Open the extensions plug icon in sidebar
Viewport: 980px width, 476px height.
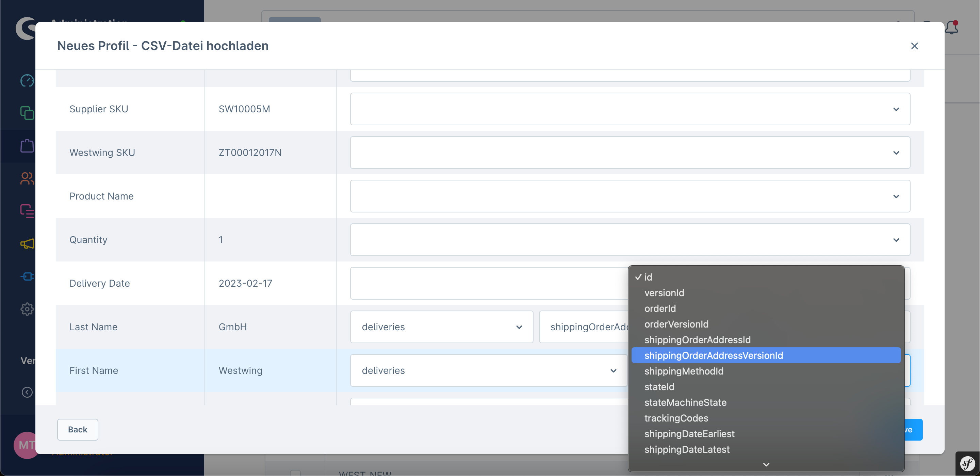(27, 276)
